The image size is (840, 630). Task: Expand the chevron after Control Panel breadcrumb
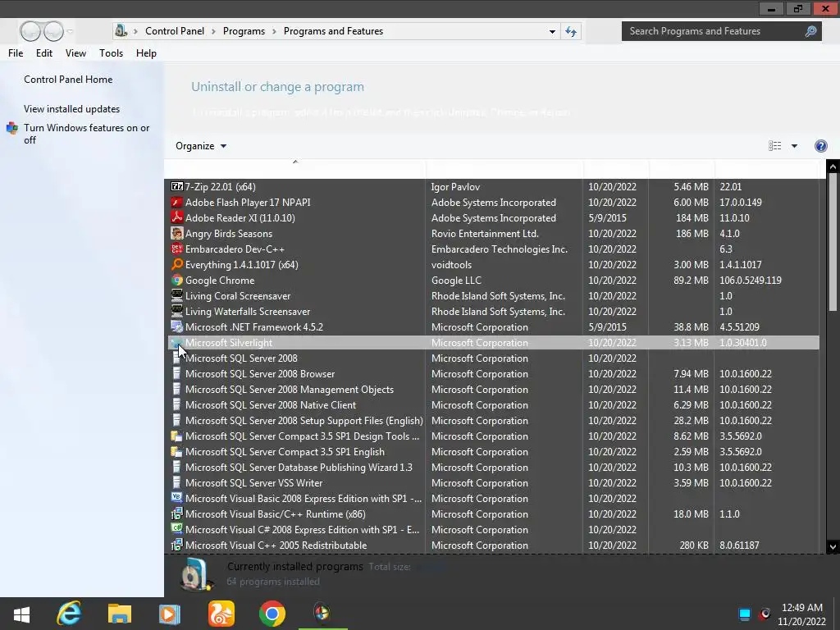tap(213, 32)
